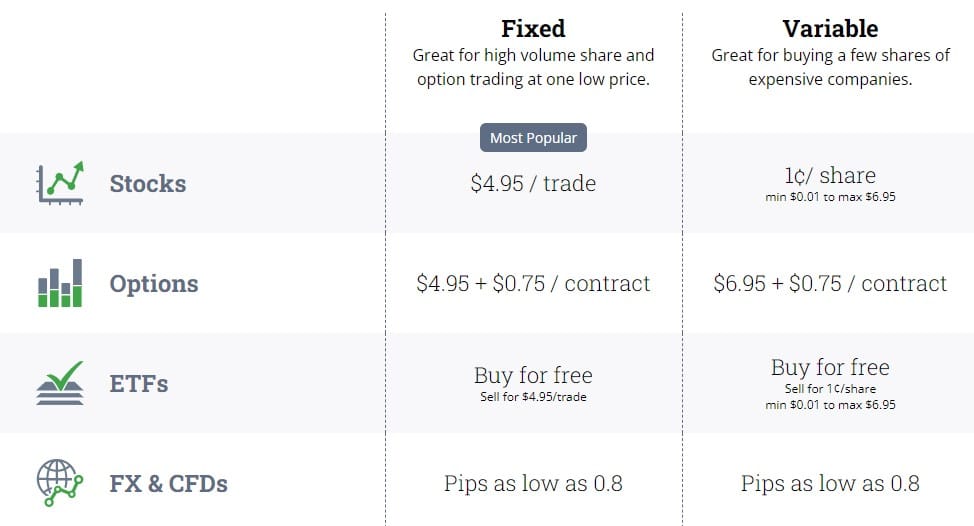Click Variable column Pips as low as 0.8
This screenshot has width=974, height=526.
pyautogui.click(x=830, y=484)
